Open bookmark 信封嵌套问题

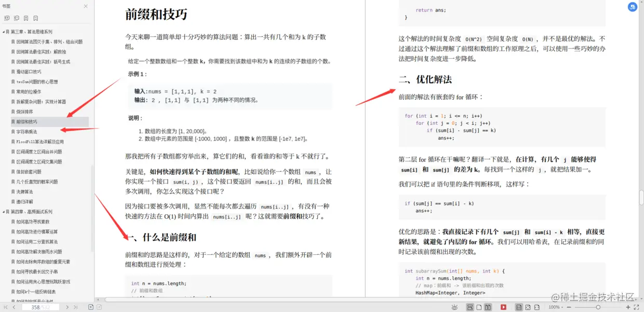click(29, 172)
